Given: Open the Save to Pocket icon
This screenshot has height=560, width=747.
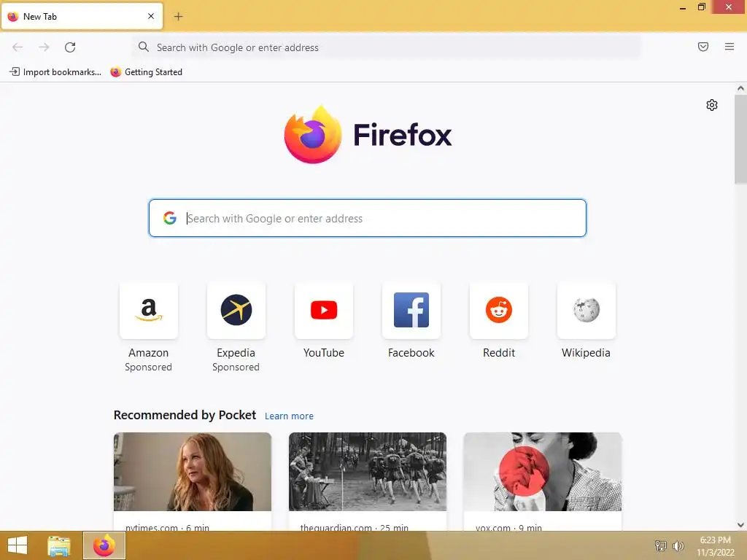Looking at the screenshot, I should (x=703, y=47).
